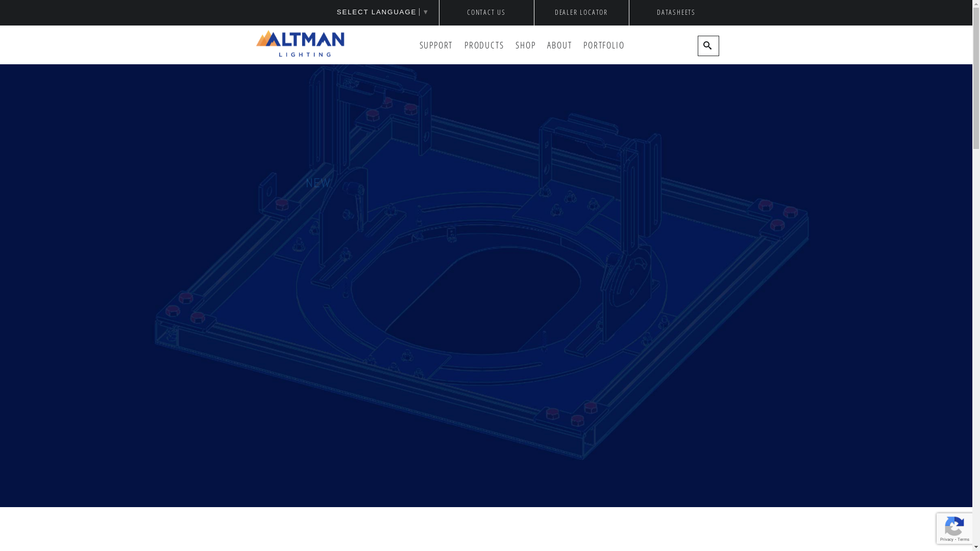
Task: Open the Select Language dropdown
Action: [x=376, y=12]
